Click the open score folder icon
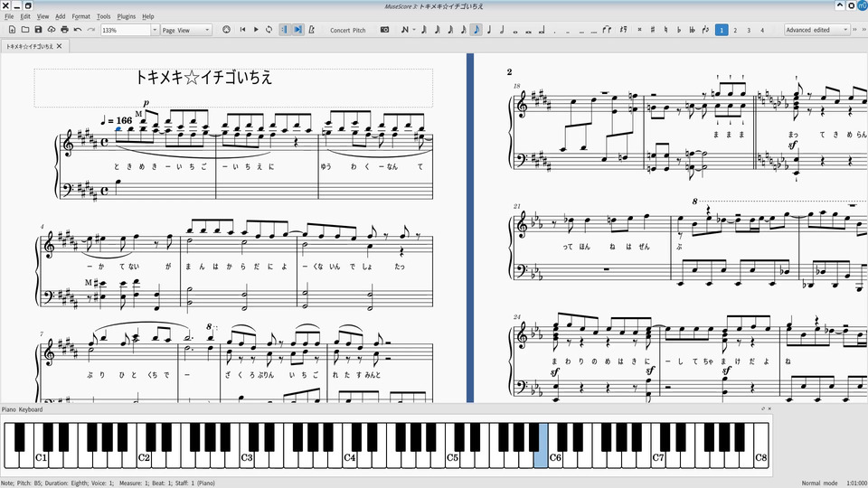Viewport: 868px width, 488px height. (x=25, y=30)
